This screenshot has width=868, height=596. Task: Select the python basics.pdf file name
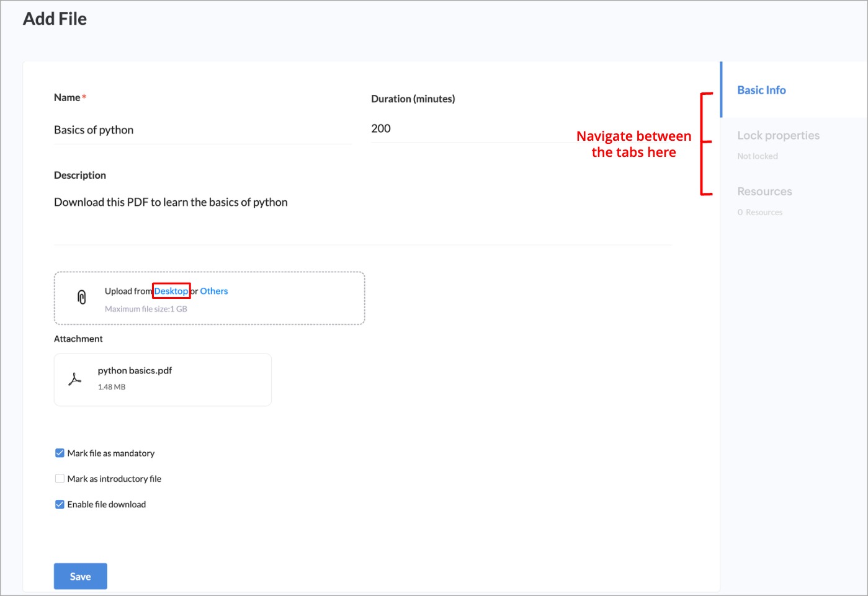click(x=135, y=370)
